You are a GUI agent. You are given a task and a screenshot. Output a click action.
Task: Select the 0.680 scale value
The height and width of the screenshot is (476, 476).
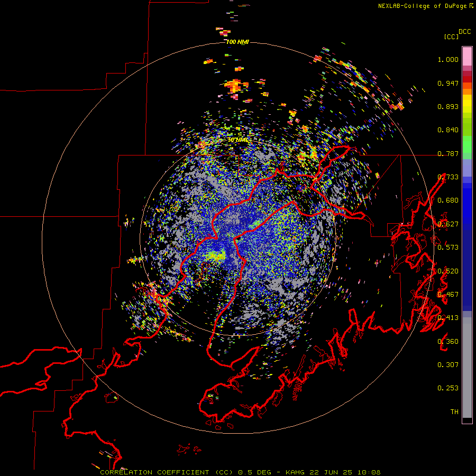(x=448, y=200)
